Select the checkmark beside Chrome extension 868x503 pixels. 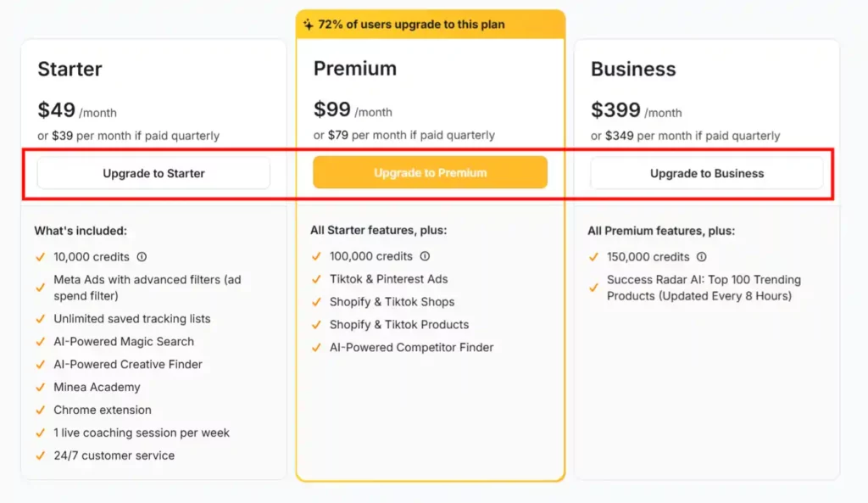(40, 410)
